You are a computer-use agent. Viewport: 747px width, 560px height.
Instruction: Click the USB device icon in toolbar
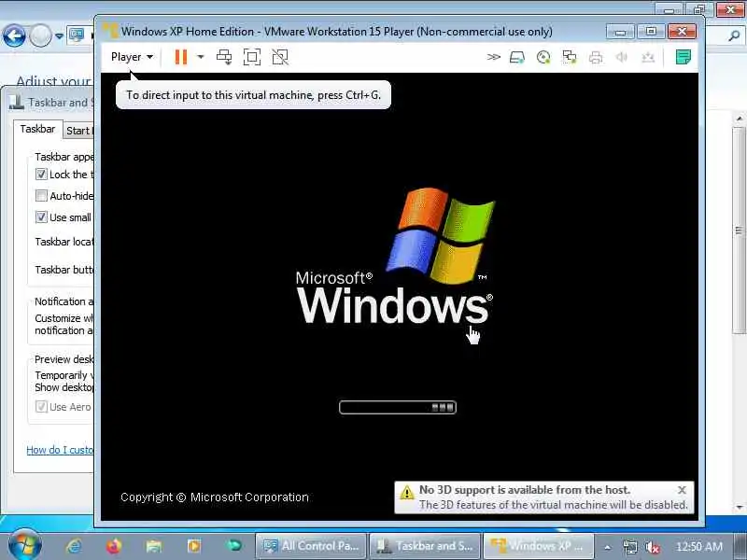(647, 58)
